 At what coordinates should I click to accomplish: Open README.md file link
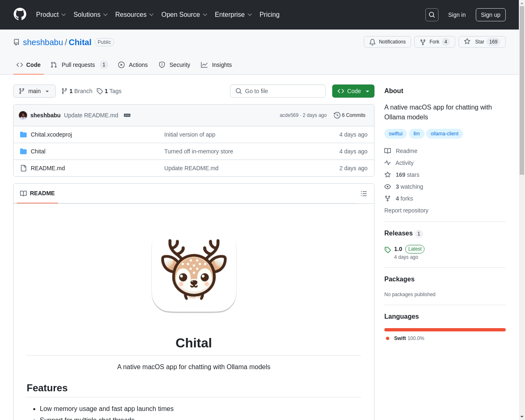point(48,168)
